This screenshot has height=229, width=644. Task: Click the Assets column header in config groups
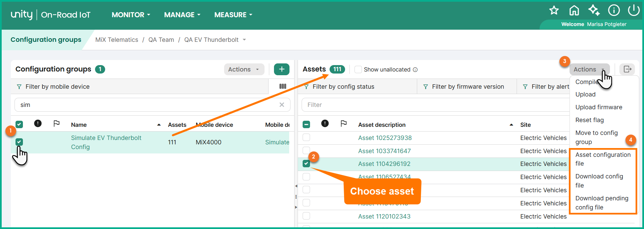[x=177, y=125]
